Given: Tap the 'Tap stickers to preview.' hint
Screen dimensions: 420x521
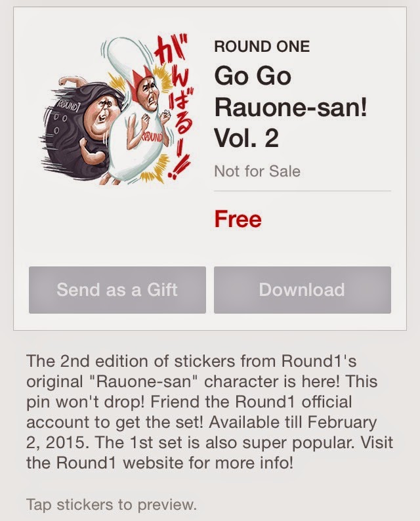Looking at the screenshot, I should (x=112, y=505).
